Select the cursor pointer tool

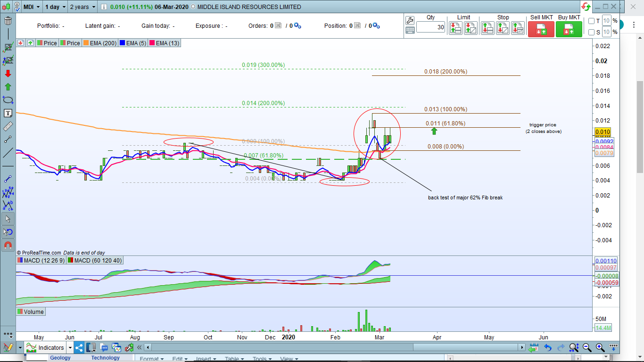click(x=8, y=219)
